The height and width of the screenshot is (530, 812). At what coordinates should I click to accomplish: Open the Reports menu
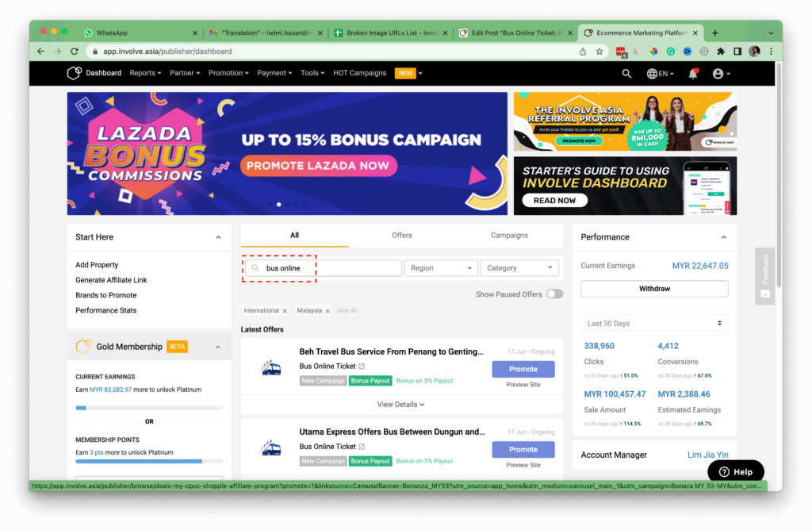tap(145, 73)
